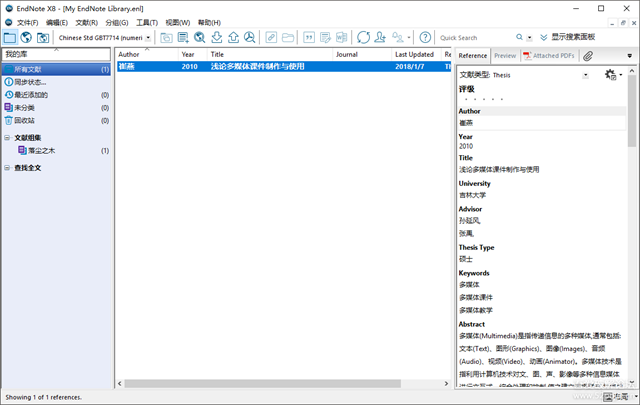The height and width of the screenshot is (405, 640).
Task: Open the Chinese Std GBT7714 style dropdown
Action: pos(103,37)
